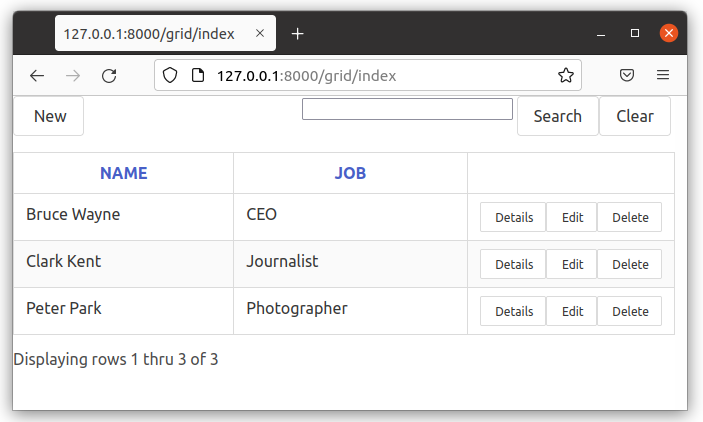Edit the Clark Kent row

572,264
